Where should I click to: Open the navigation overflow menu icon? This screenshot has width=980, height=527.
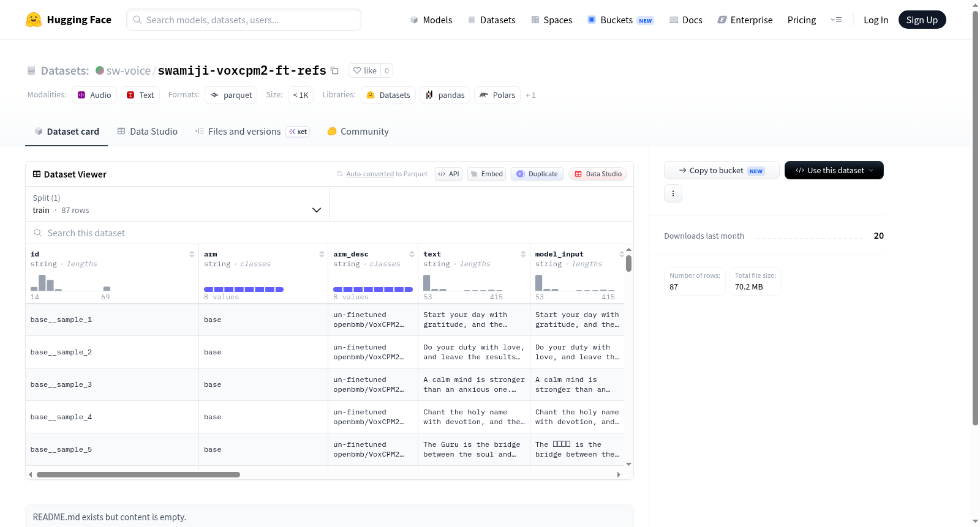tap(836, 20)
